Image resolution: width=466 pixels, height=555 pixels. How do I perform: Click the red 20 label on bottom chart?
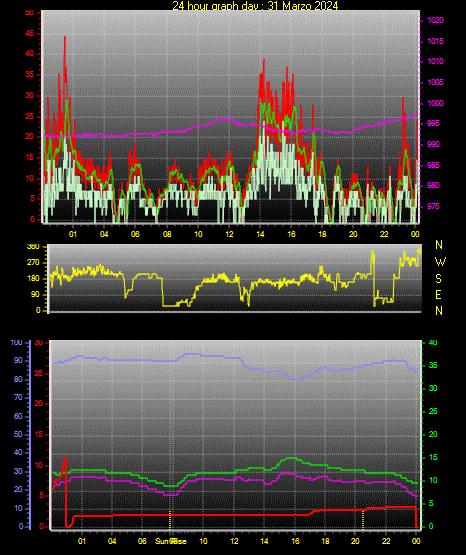(39, 404)
